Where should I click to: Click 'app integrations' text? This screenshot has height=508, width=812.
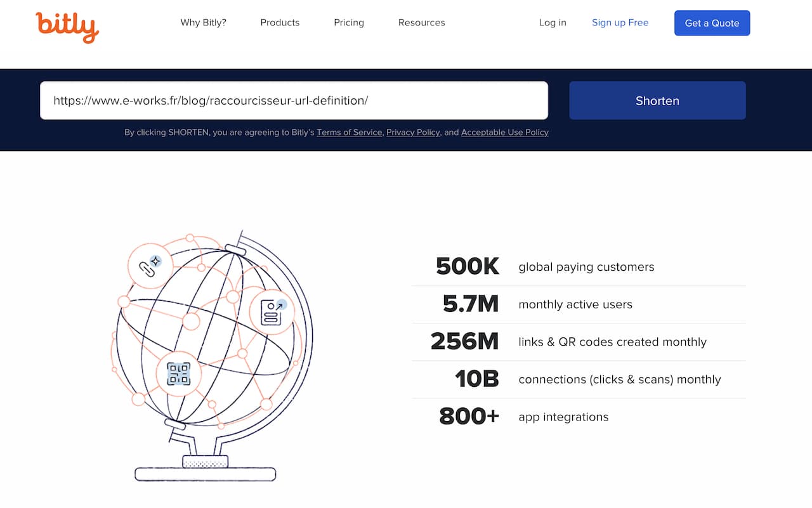[563, 417]
